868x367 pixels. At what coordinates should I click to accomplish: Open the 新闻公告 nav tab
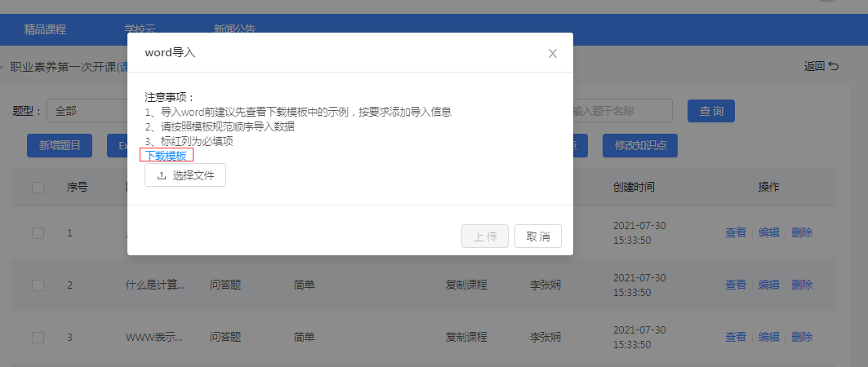point(234,29)
